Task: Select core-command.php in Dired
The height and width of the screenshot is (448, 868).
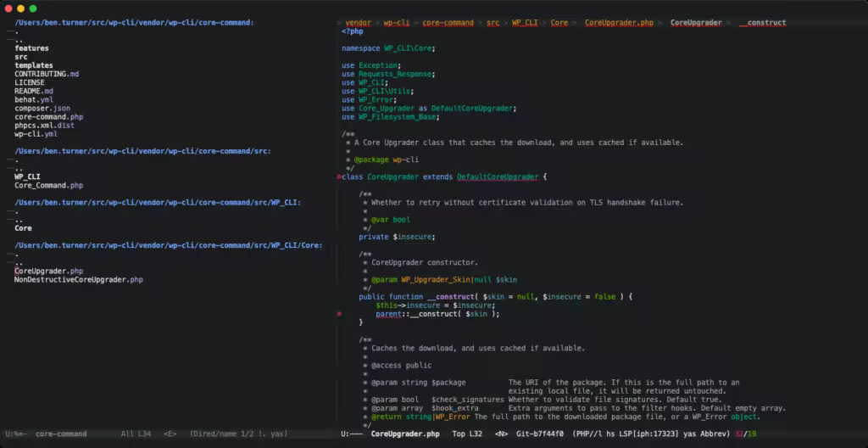Action: coord(48,117)
